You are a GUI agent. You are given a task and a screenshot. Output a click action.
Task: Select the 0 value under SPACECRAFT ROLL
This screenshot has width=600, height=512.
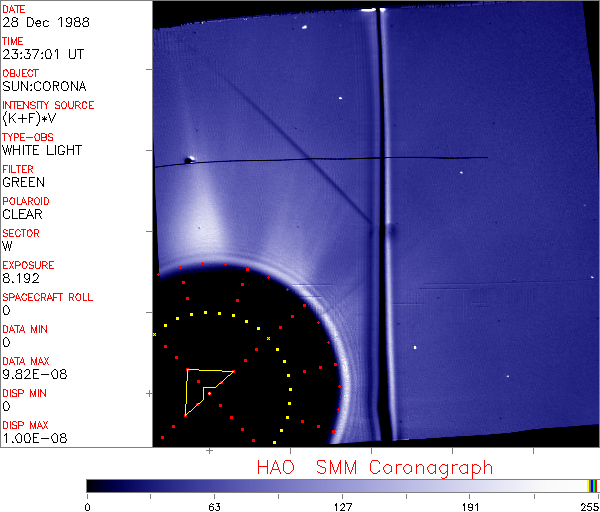pos(6,310)
